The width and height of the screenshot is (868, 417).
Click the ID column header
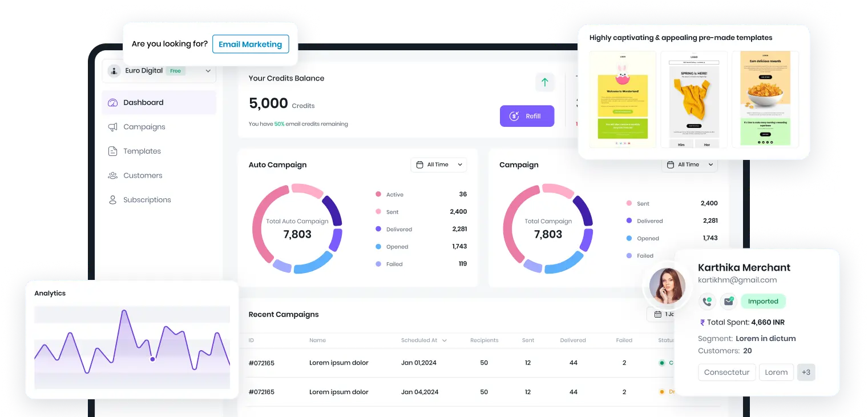pos(251,340)
